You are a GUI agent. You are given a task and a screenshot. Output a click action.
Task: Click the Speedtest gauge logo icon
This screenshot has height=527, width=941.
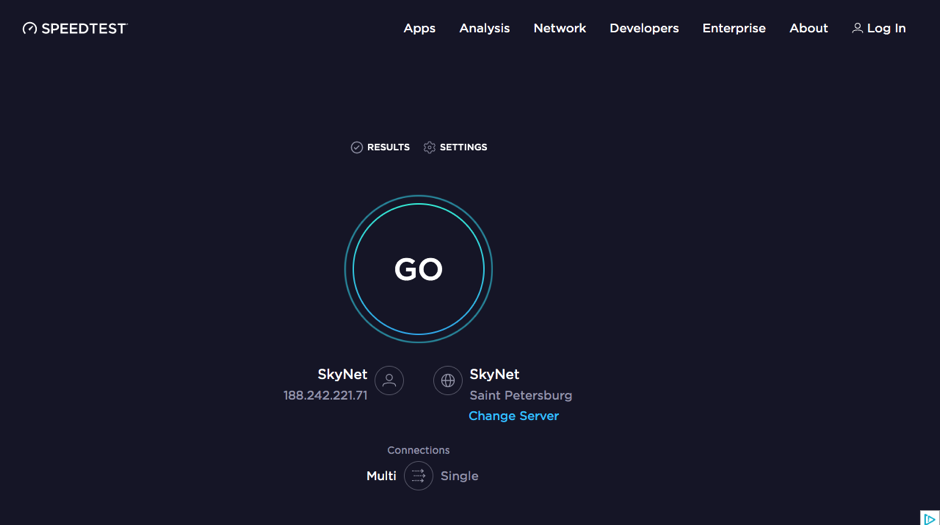click(x=30, y=29)
